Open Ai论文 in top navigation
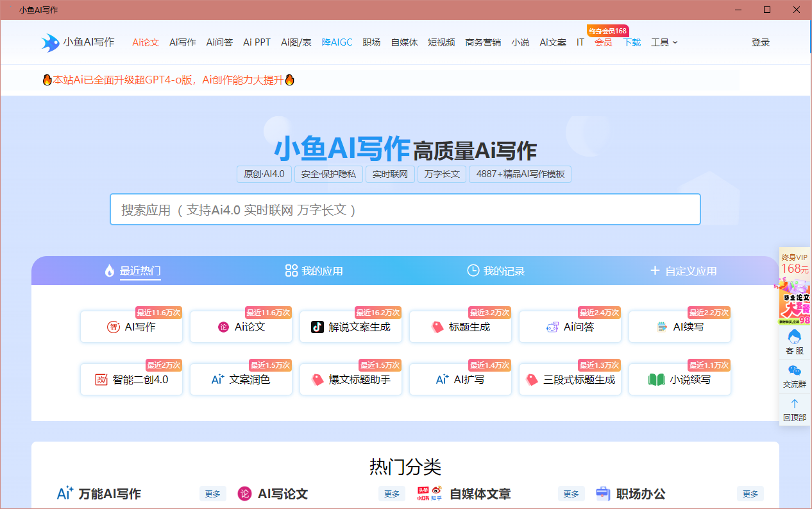This screenshot has width=812, height=509. pyautogui.click(x=146, y=42)
